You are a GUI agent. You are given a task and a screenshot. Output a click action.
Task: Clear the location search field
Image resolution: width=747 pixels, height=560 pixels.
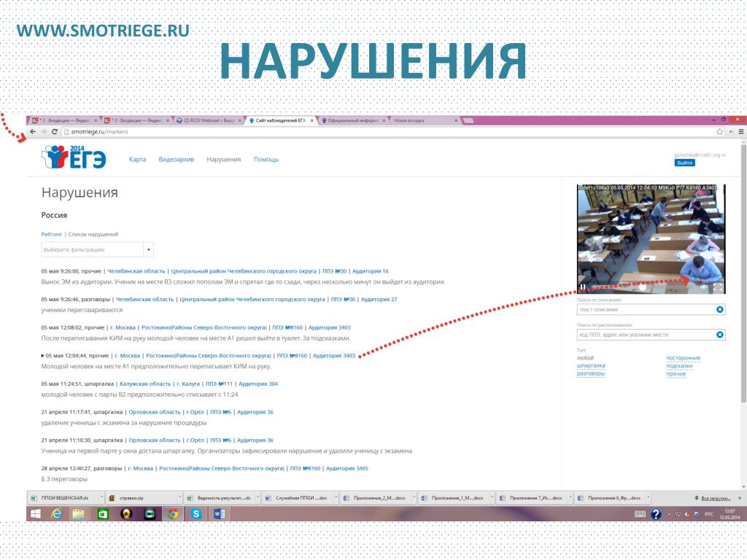coord(720,335)
